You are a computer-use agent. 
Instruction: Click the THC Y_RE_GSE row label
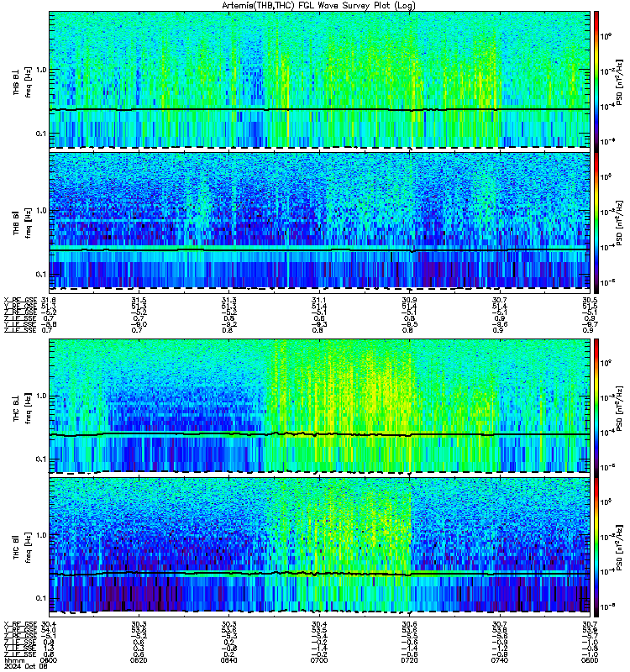click(20, 630)
